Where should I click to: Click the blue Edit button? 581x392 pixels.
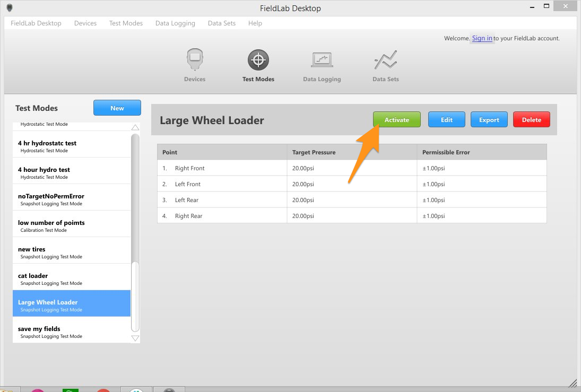(x=447, y=120)
